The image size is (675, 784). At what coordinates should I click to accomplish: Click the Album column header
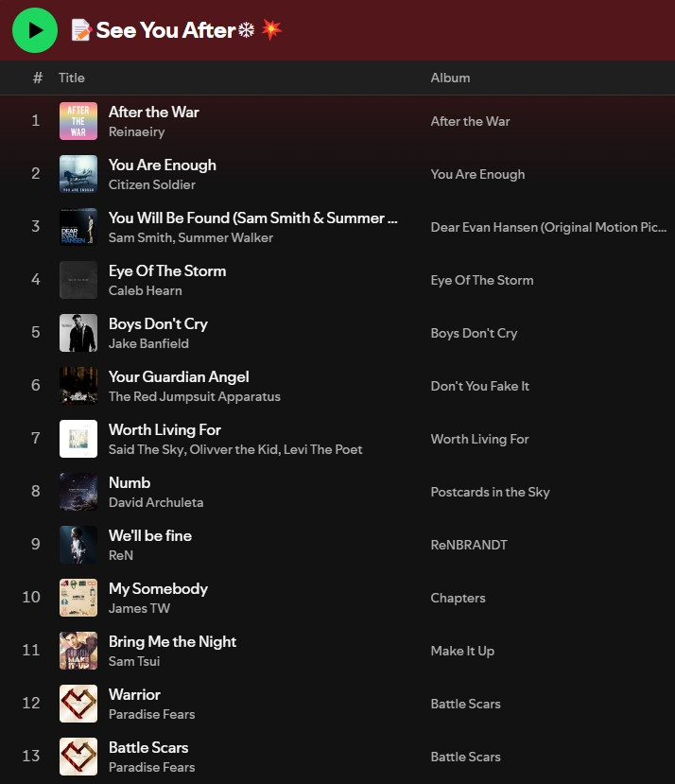(x=450, y=78)
